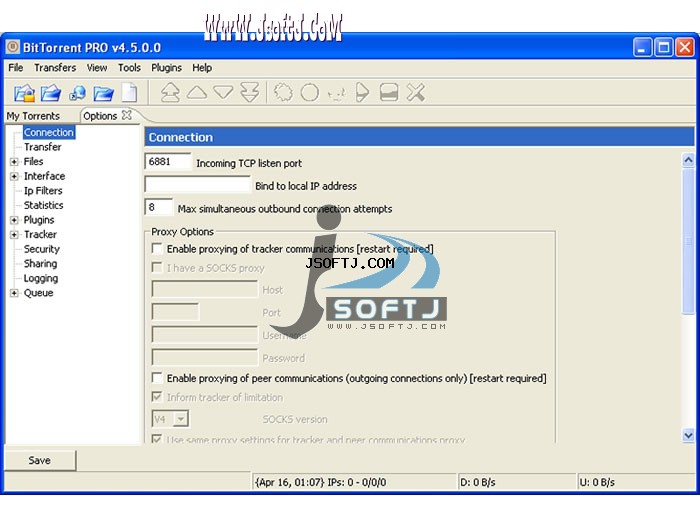Open the Help menu
700x525 pixels.
tap(202, 67)
